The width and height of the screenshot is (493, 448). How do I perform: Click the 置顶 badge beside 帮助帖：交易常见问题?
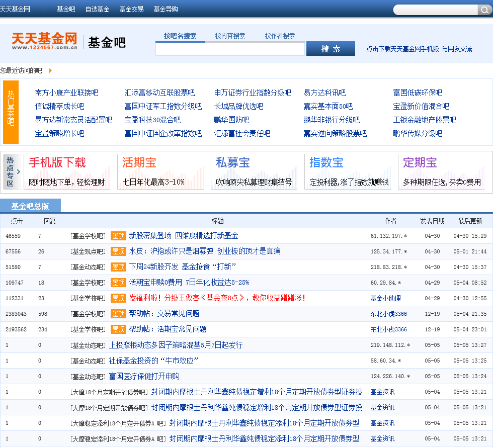(118, 314)
